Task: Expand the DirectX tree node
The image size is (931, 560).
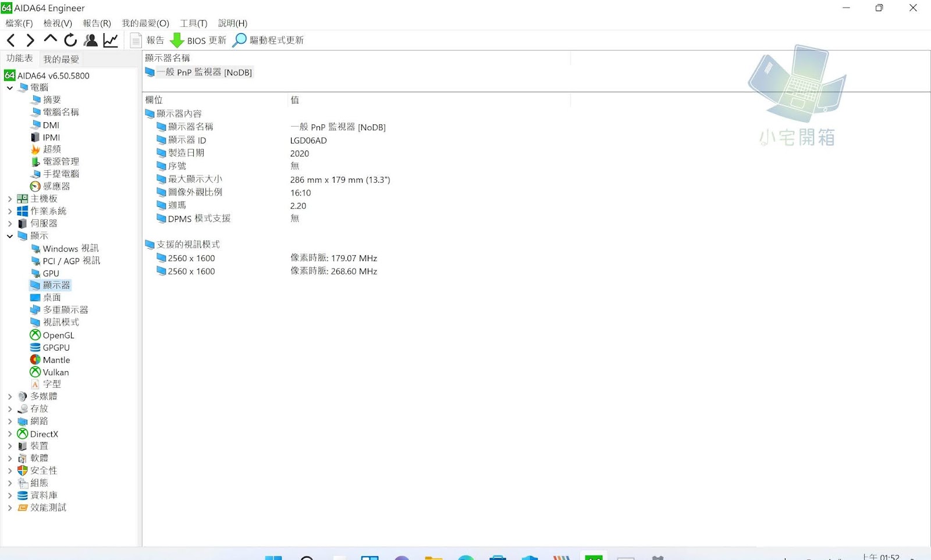Action: (10, 434)
